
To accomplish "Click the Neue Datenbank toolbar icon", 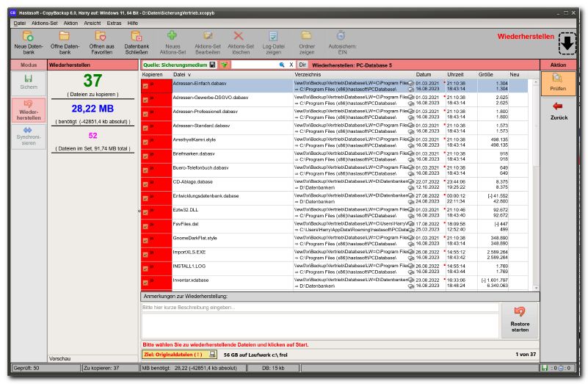I will point(29,36).
